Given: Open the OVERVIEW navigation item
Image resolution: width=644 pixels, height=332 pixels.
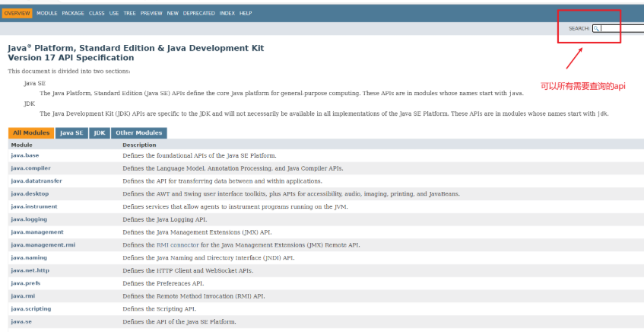Looking at the screenshot, I should [17, 13].
